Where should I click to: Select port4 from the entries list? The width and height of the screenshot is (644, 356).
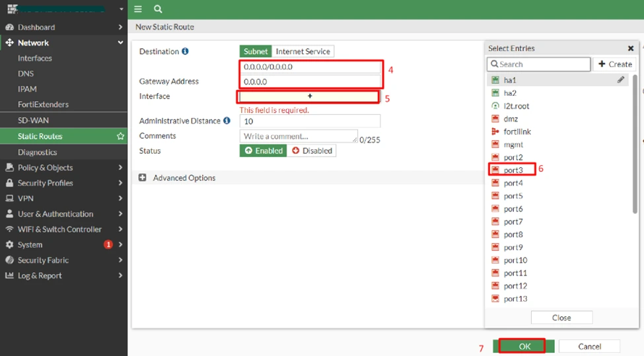(x=557, y=183)
